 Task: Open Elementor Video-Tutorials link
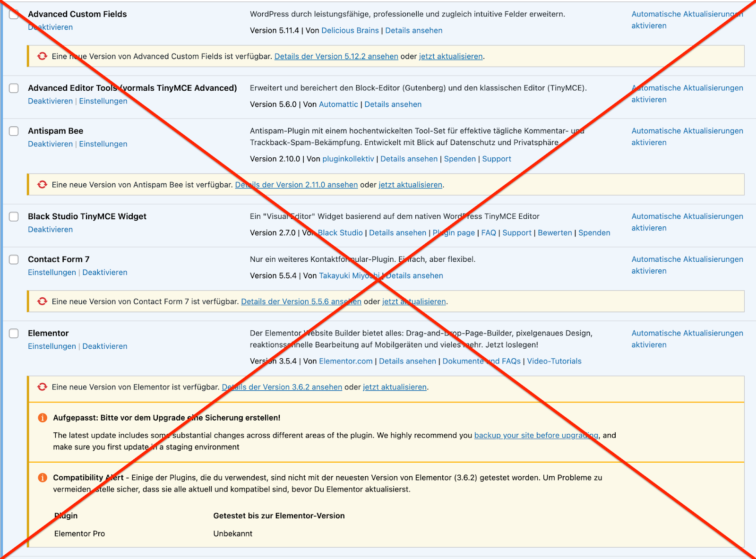[x=554, y=361]
